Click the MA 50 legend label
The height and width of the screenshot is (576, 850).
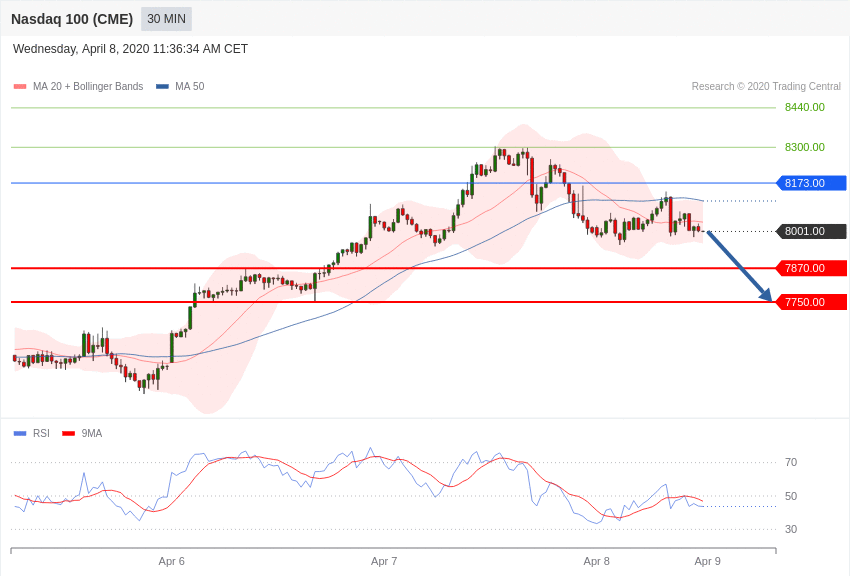190,86
